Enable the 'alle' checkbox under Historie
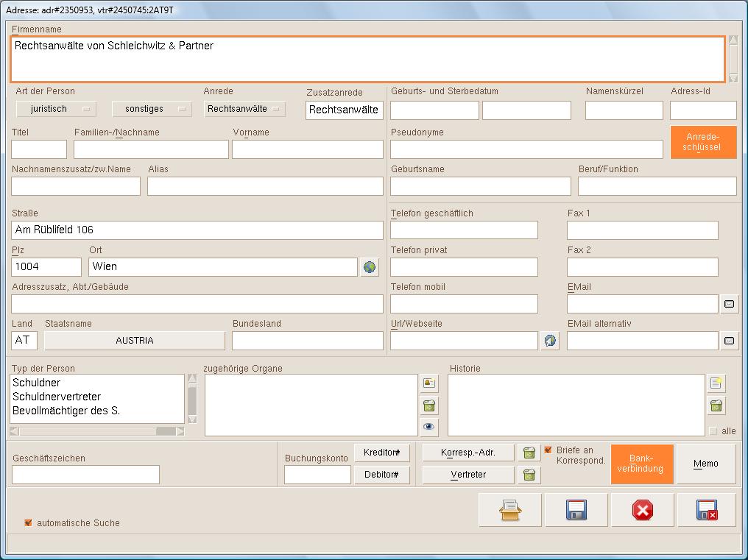 coord(713,431)
